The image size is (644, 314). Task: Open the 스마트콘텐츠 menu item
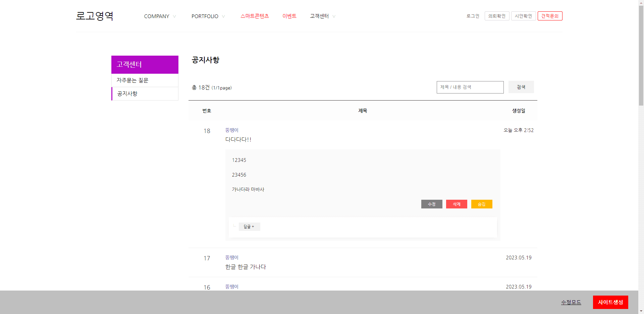pyautogui.click(x=255, y=16)
